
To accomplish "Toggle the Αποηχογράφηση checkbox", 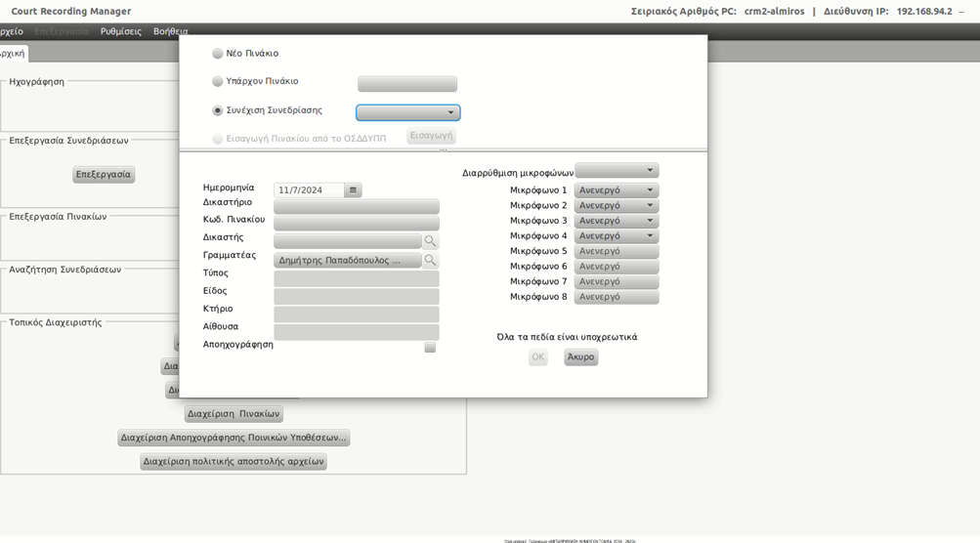I will (x=430, y=348).
